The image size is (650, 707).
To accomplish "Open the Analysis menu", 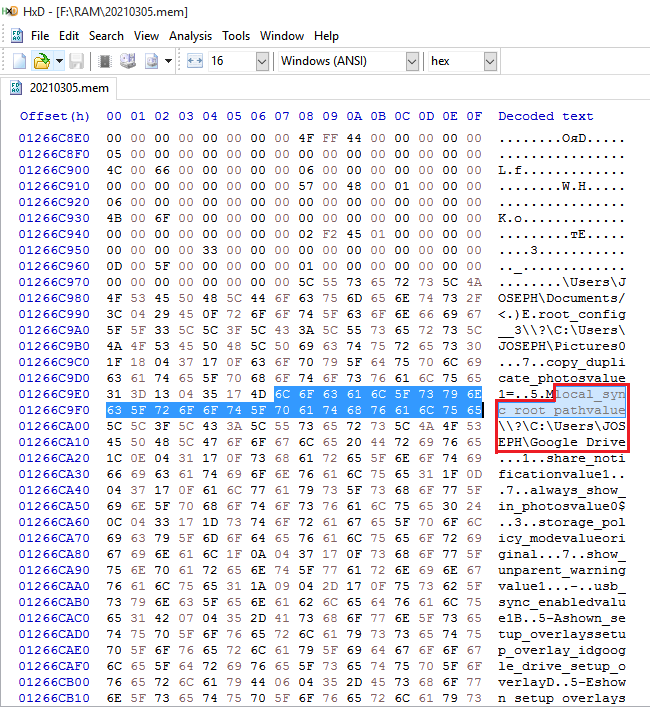I will pyautogui.click(x=190, y=36).
